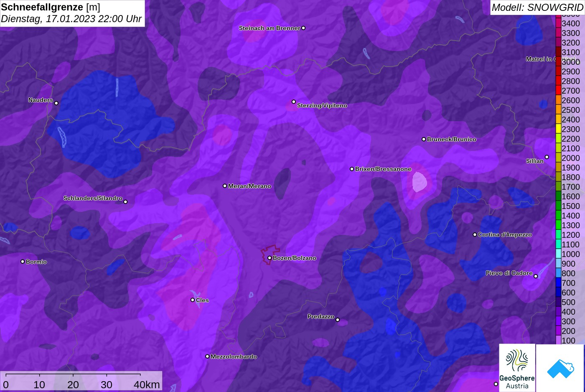The image size is (585, 392).
Task: Click the Schlanders/Silandro marker dot
Action: 125,201
